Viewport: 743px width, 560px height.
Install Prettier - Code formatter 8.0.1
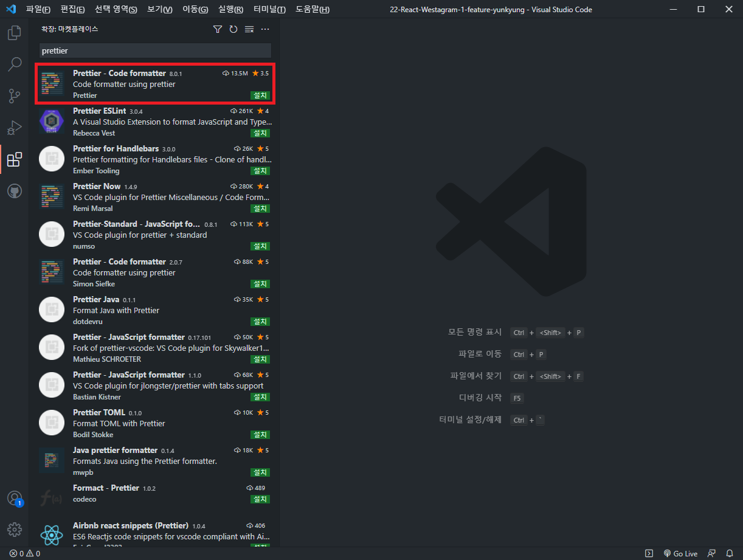pyautogui.click(x=260, y=95)
